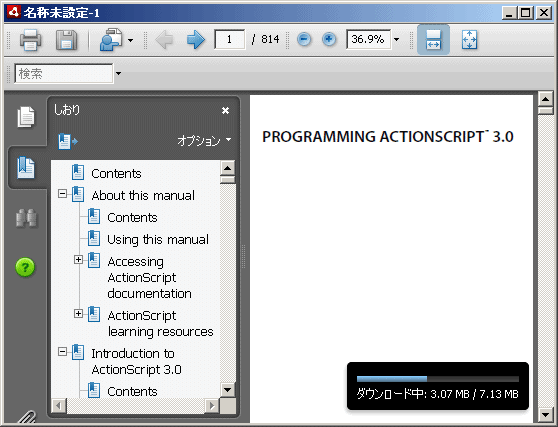The width and height of the screenshot is (558, 427).
Task: Collapse the About this manual bookmark
Action: pyautogui.click(x=62, y=194)
